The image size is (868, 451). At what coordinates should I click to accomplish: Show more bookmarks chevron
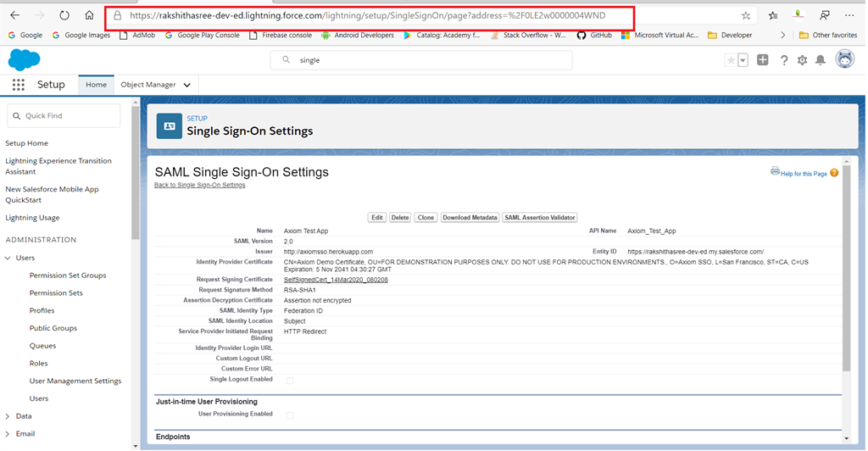click(782, 35)
